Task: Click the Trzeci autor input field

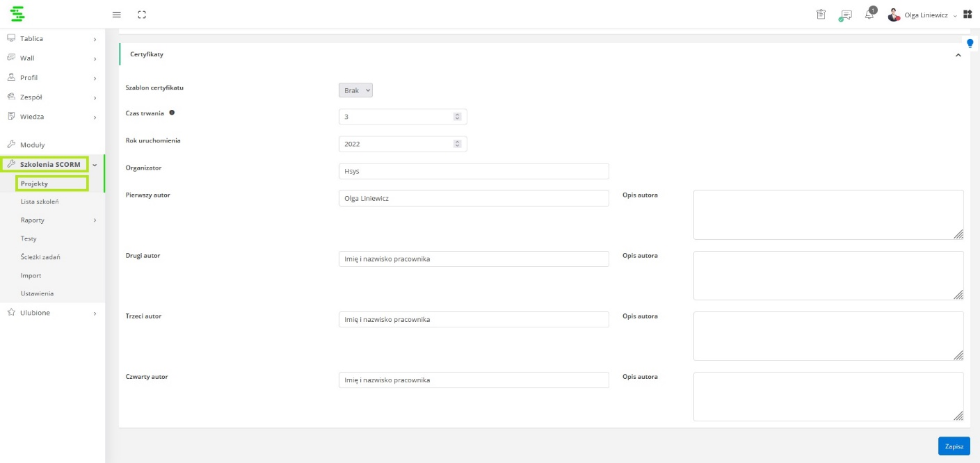Action: pos(474,319)
